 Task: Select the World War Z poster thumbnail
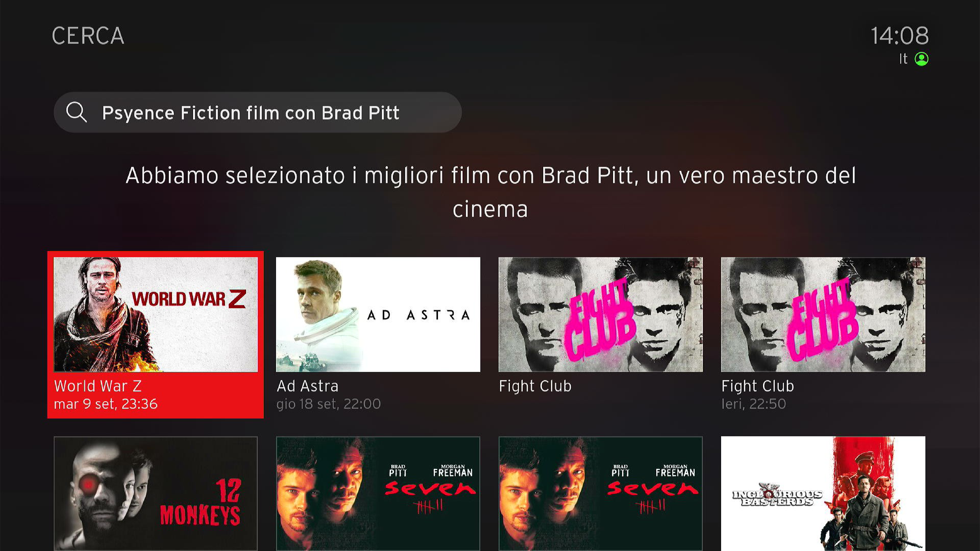coord(156,314)
